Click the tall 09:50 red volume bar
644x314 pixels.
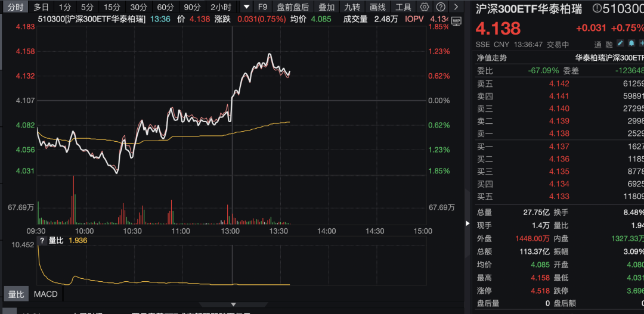point(74,200)
